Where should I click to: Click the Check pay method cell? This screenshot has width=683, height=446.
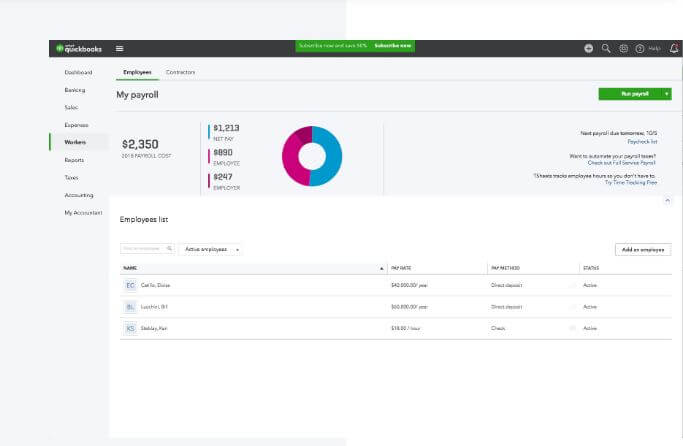498,328
